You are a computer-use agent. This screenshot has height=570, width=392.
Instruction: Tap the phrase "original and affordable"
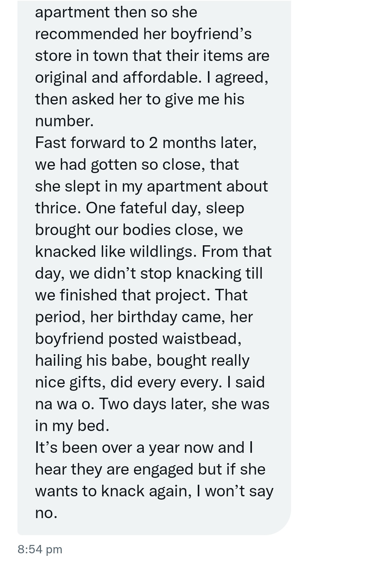pos(118,77)
